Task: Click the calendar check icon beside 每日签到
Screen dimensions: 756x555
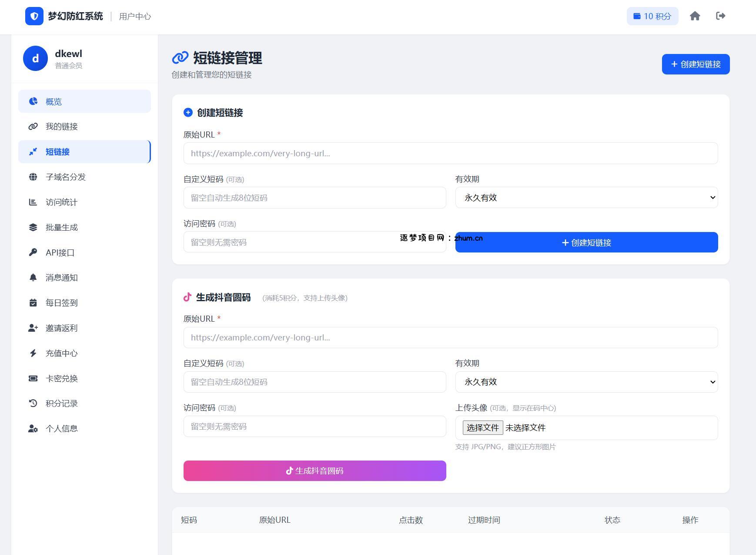Action: click(33, 303)
